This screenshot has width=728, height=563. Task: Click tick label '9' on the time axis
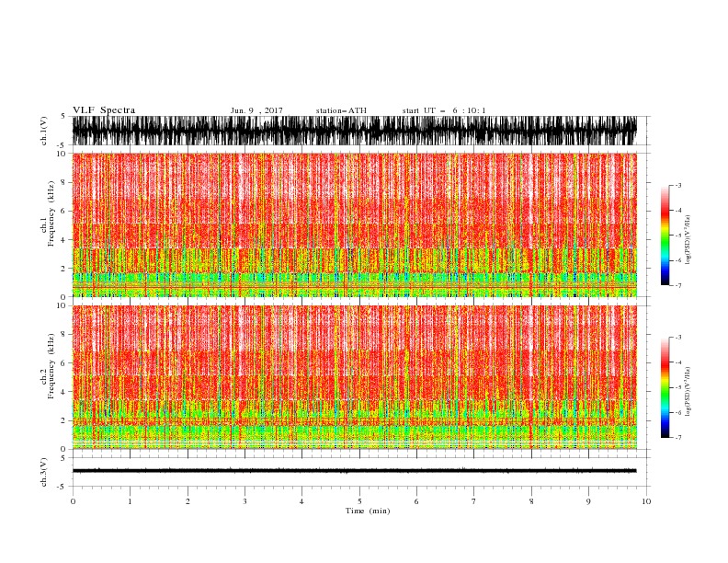(588, 501)
